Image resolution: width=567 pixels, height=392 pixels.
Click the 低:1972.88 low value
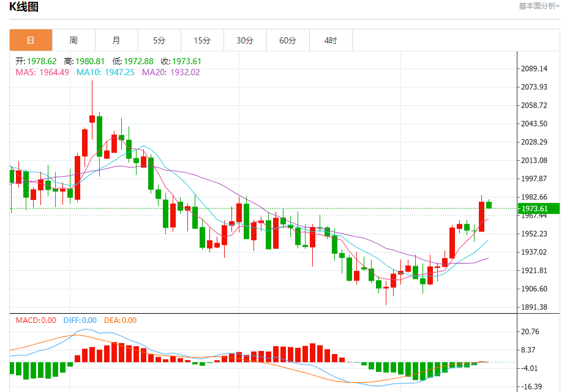pyautogui.click(x=133, y=61)
